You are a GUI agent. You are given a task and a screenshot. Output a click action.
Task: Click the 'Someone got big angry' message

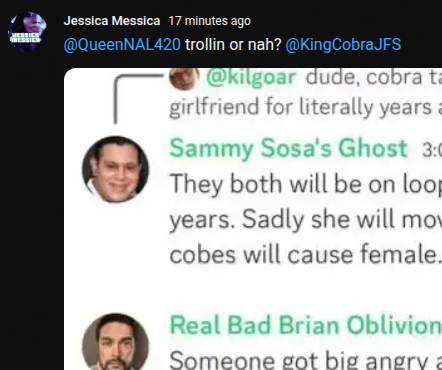(x=306, y=360)
